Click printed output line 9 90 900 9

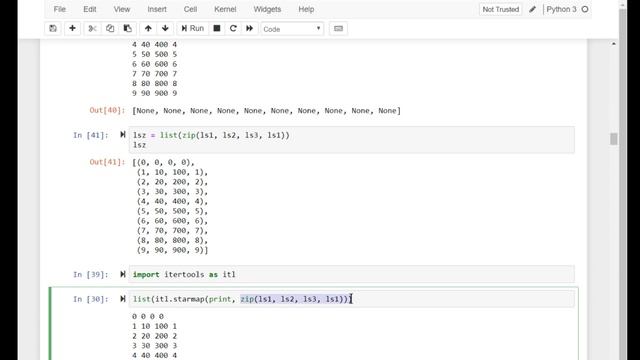154,93
